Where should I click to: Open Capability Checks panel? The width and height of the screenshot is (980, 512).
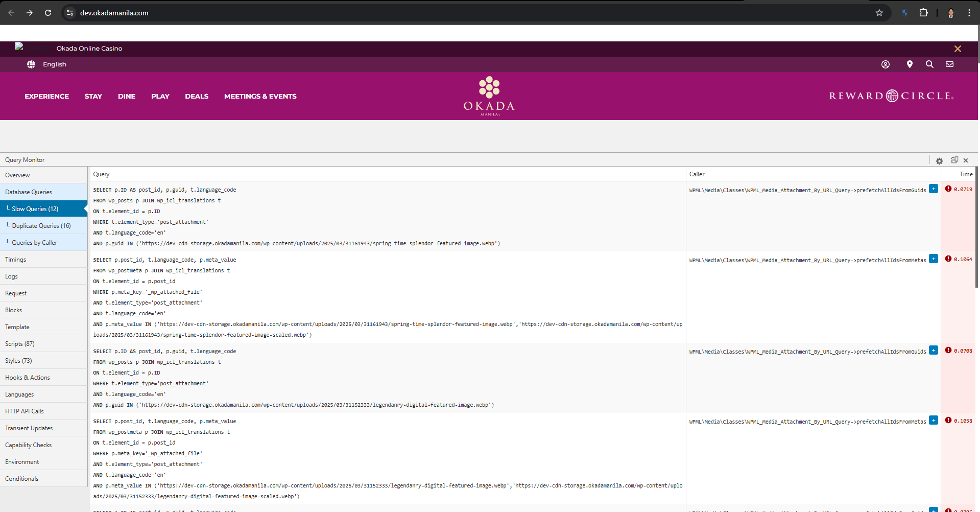click(43, 445)
